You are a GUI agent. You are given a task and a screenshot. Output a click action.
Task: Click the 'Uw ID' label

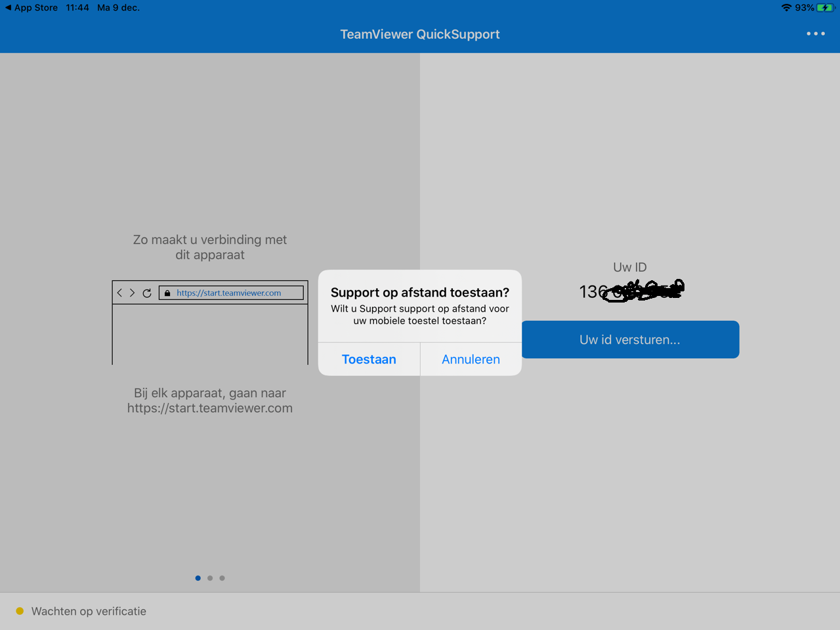click(630, 267)
